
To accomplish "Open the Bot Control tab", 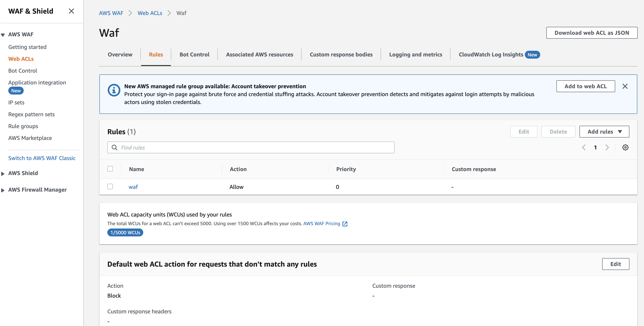I will (195, 54).
